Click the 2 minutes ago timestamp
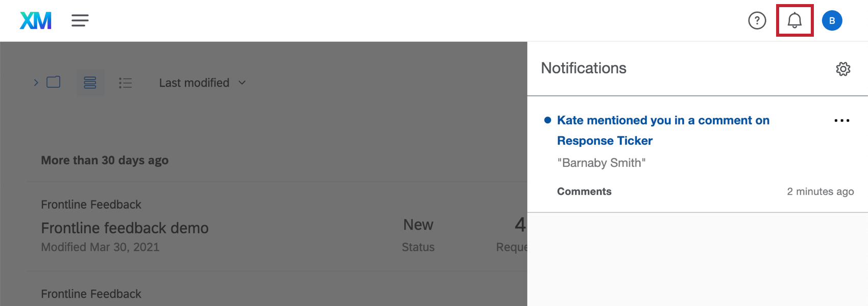Image resolution: width=868 pixels, height=306 pixels. (x=820, y=191)
